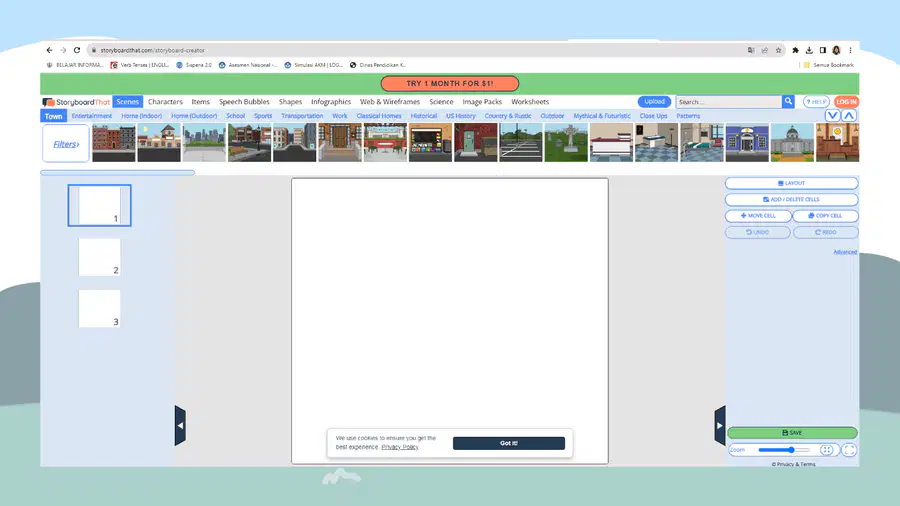Click the Upload button
900x506 pixels.
654,102
